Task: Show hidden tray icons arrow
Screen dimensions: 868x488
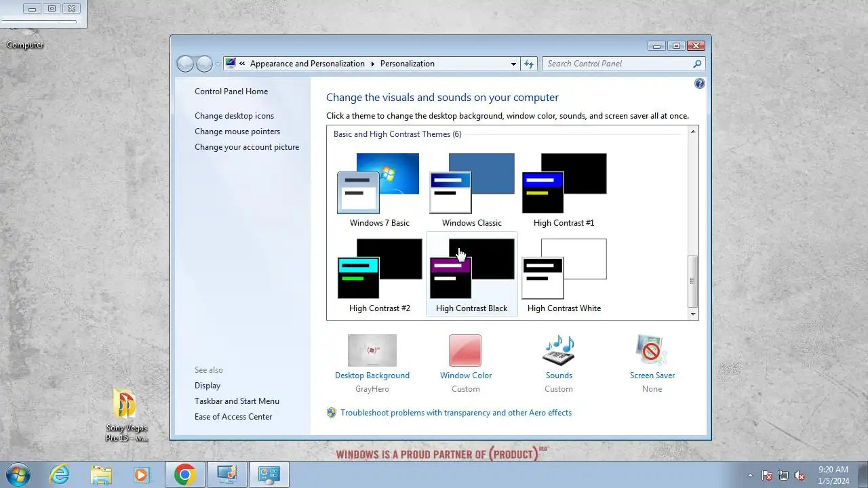Action: click(750, 475)
